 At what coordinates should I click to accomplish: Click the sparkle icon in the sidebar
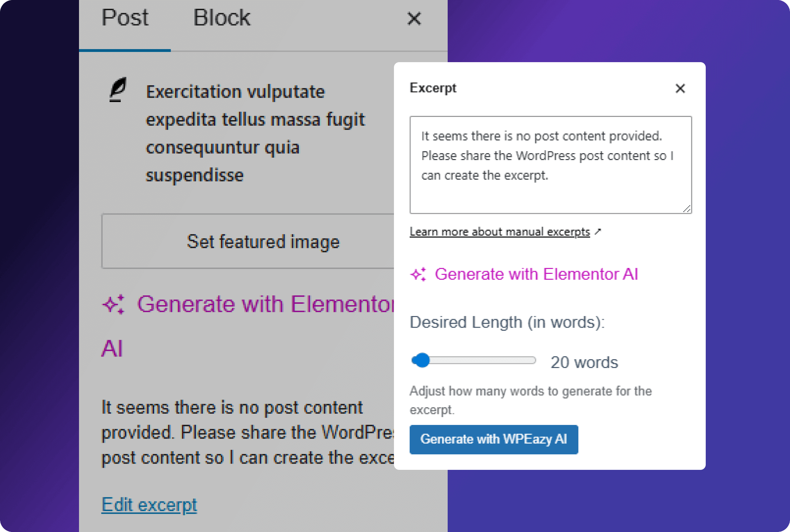point(113,304)
